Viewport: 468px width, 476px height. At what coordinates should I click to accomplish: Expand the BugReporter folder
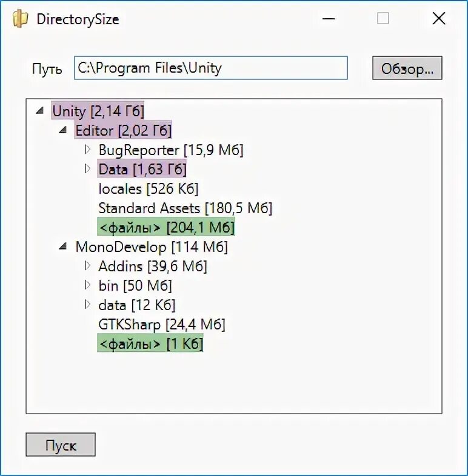[87, 149]
